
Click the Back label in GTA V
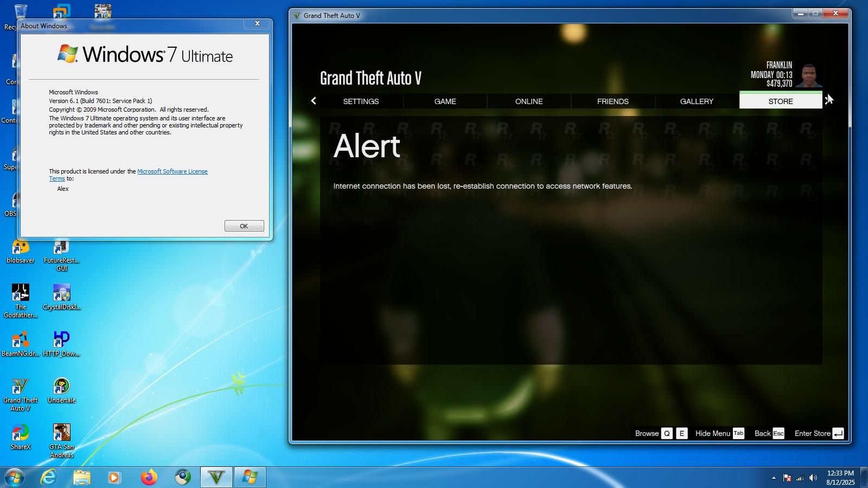click(762, 433)
